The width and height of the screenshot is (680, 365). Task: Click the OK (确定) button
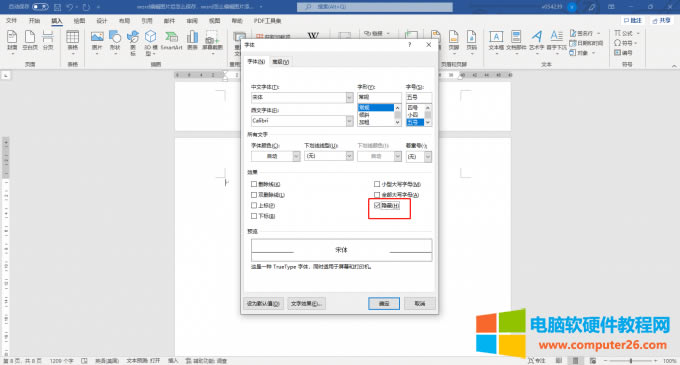pyautogui.click(x=384, y=303)
